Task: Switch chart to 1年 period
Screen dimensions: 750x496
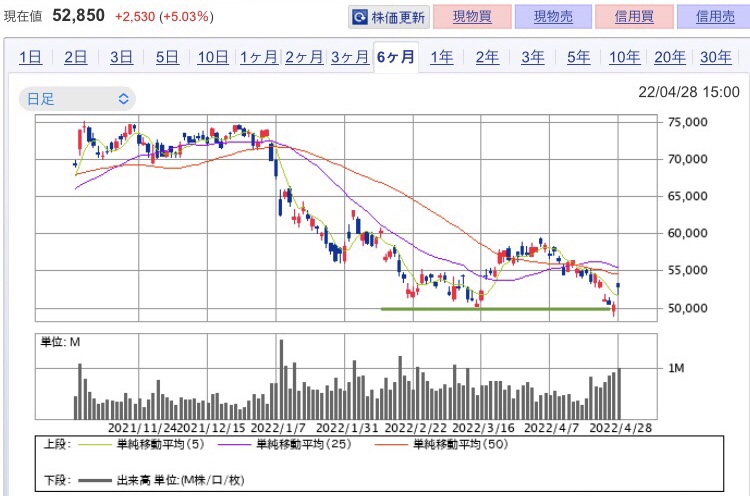Action: [x=441, y=57]
